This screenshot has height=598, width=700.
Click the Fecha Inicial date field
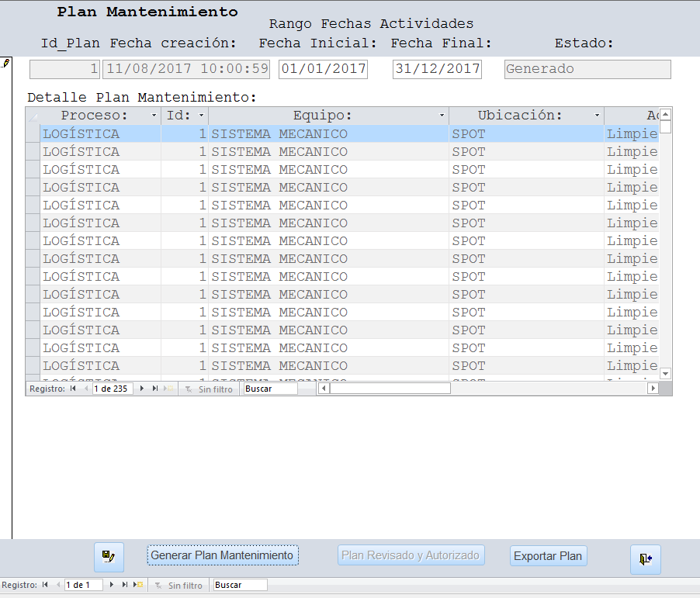[323, 69]
